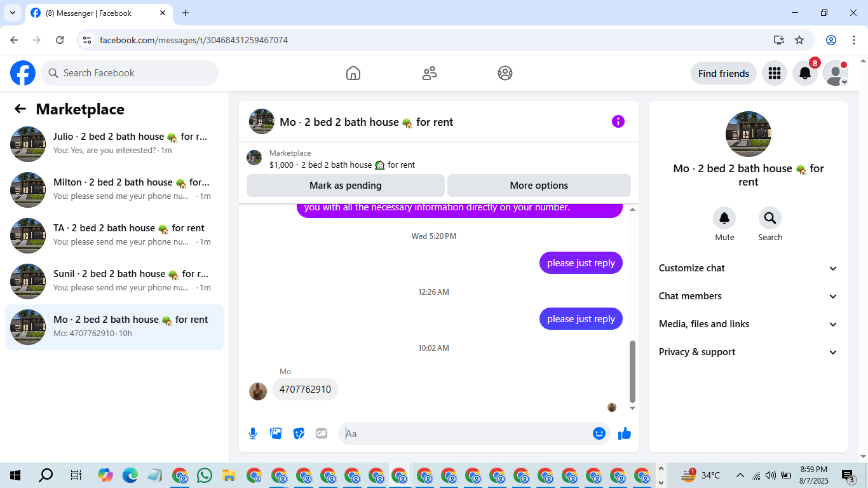Click the Search Facebook box

coord(130,73)
